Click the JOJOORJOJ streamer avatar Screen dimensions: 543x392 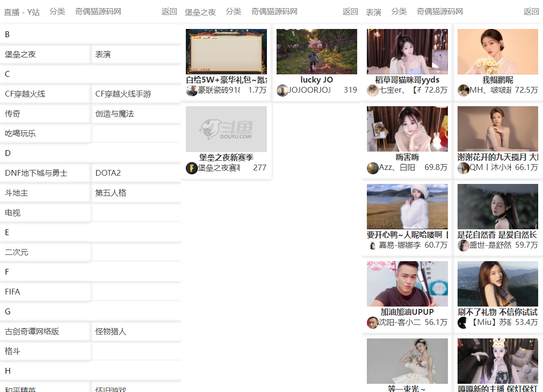(x=282, y=90)
